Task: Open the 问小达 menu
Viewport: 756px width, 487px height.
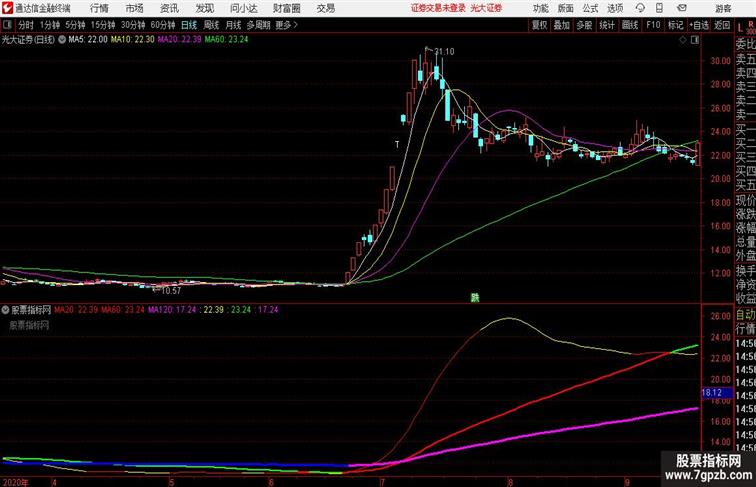Action: [x=244, y=8]
